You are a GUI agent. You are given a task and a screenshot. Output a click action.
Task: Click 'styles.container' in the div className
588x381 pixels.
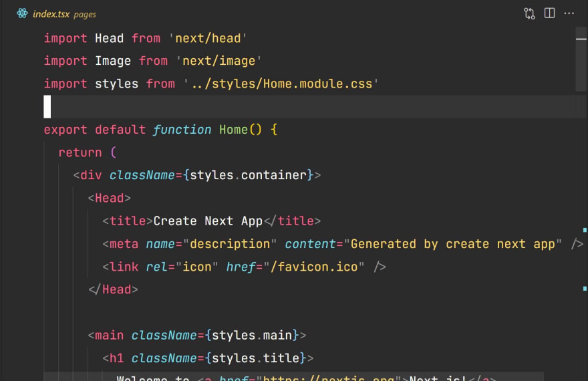pyautogui.click(x=249, y=175)
